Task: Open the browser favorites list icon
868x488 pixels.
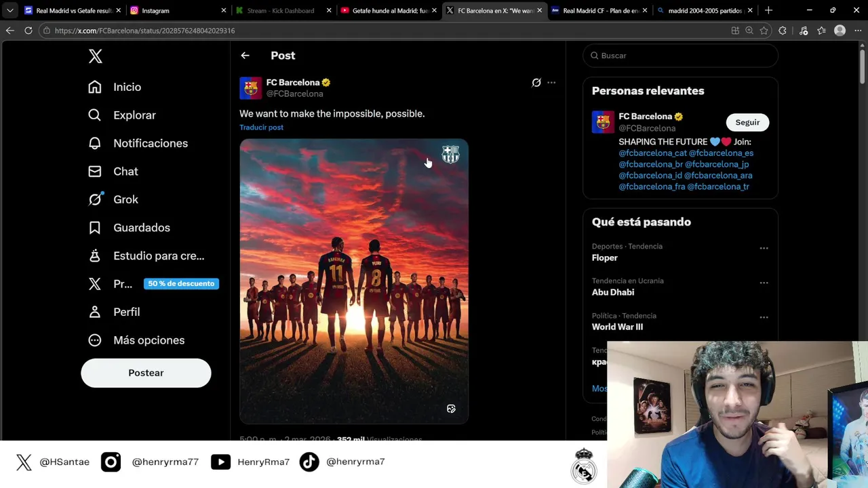Action: (x=822, y=30)
